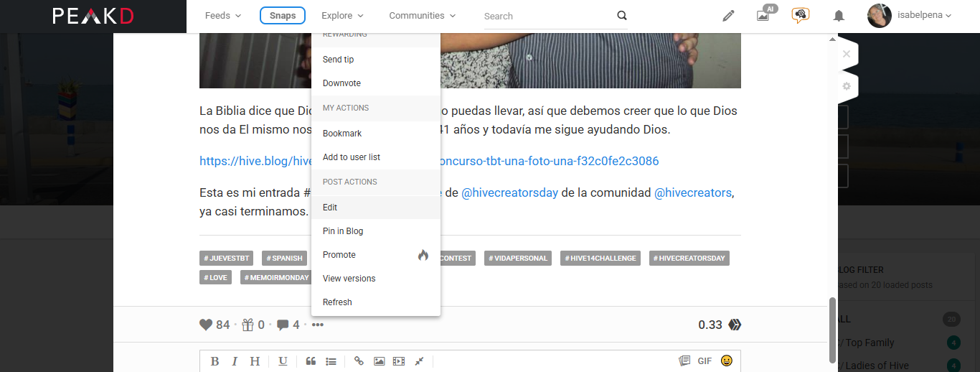Viewport: 980px width, 372px height.
Task: Toggle underline formatting in comment editor
Action: point(283,361)
